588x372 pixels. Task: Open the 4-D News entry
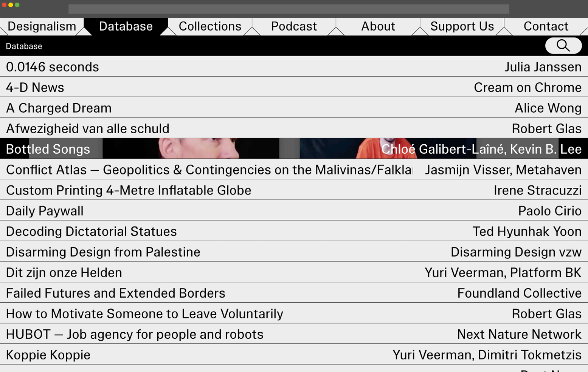coord(35,88)
